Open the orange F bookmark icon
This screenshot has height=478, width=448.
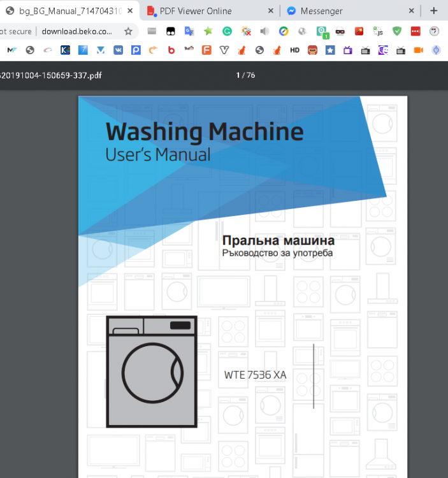pos(206,50)
